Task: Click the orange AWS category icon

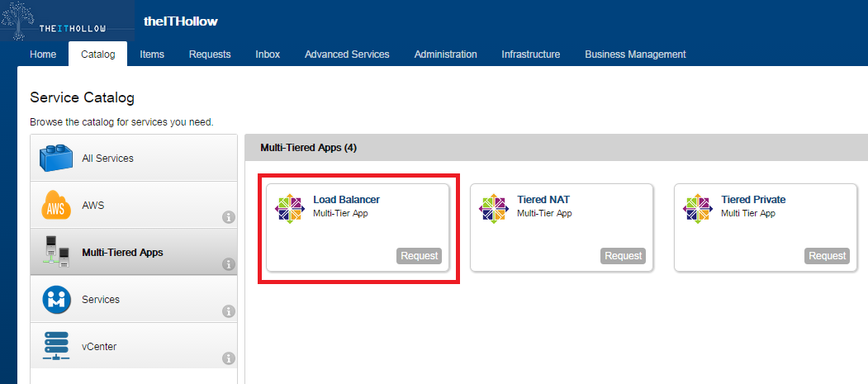Action: coord(56,205)
